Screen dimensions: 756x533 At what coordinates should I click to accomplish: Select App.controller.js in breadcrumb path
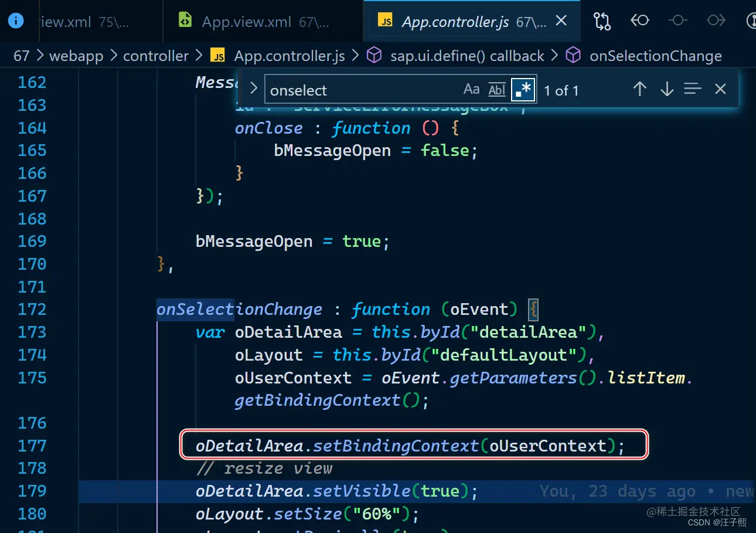pos(290,56)
